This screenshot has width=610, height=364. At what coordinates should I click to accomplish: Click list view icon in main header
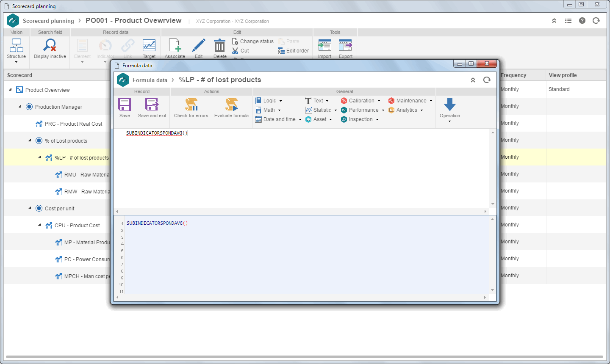point(568,21)
